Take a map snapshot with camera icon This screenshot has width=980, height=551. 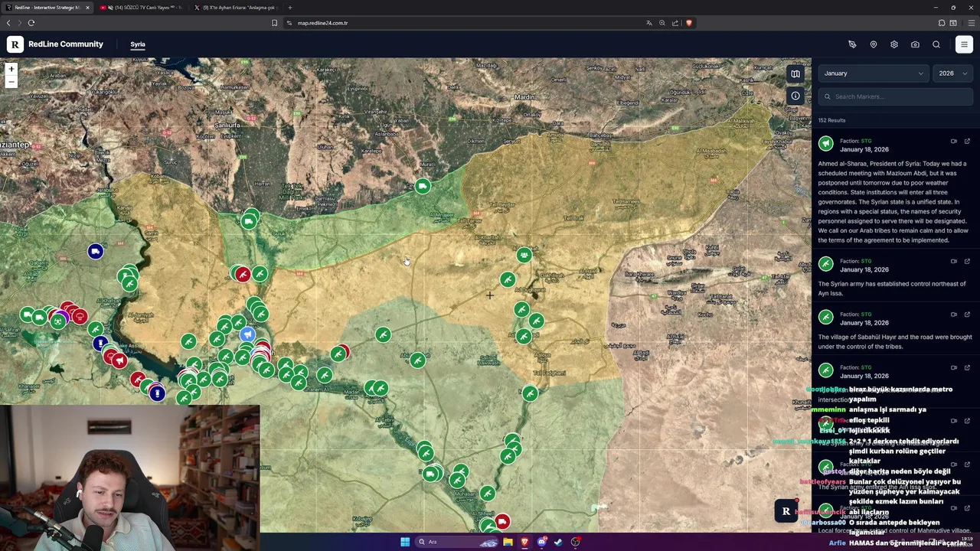point(915,44)
